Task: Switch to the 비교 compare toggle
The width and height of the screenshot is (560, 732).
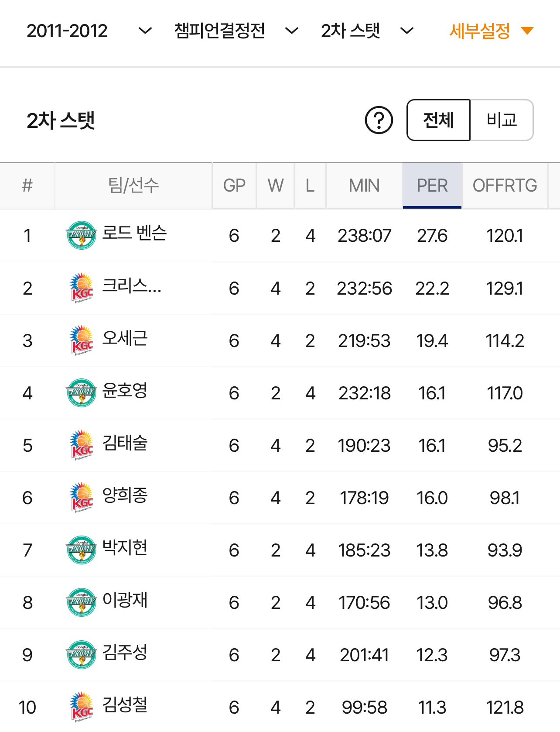Action: click(502, 120)
